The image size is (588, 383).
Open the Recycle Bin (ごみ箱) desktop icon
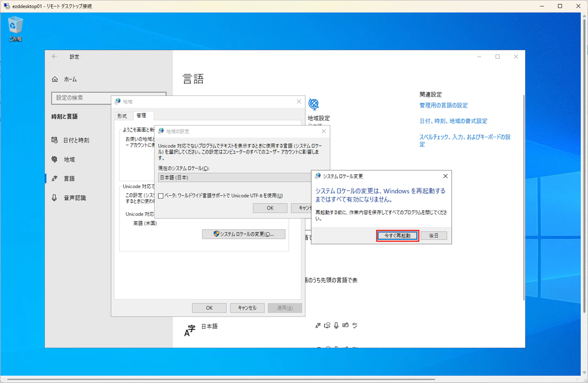pyautogui.click(x=15, y=29)
